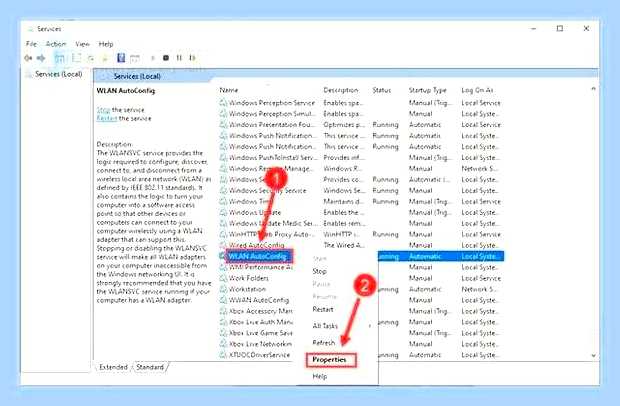Choose Restart in the context menu
The width and height of the screenshot is (620, 406).
pyautogui.click(x=323, y=309)
